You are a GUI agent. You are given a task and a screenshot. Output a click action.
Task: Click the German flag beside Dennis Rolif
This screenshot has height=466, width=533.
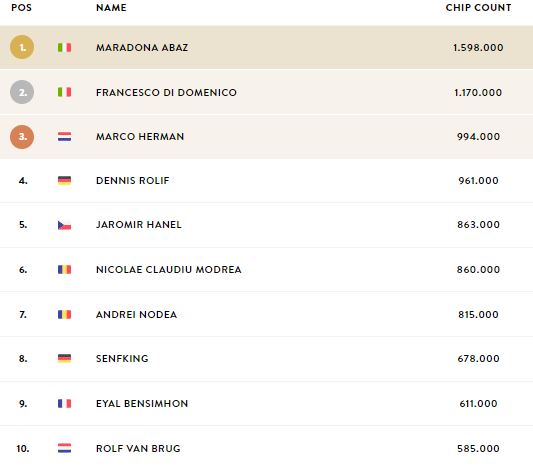click(x=65, y=180)
